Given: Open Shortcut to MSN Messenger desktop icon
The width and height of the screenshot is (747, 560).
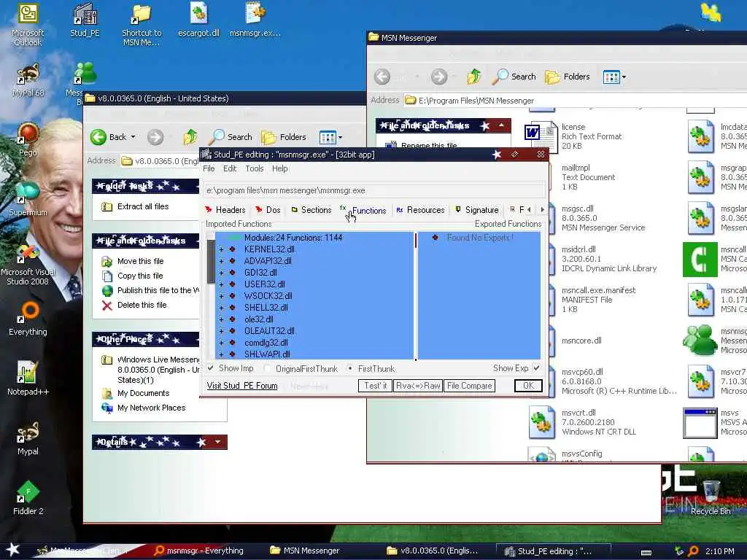Looking at the screenshot, I should pyautogui.click(x=142, y=25).
